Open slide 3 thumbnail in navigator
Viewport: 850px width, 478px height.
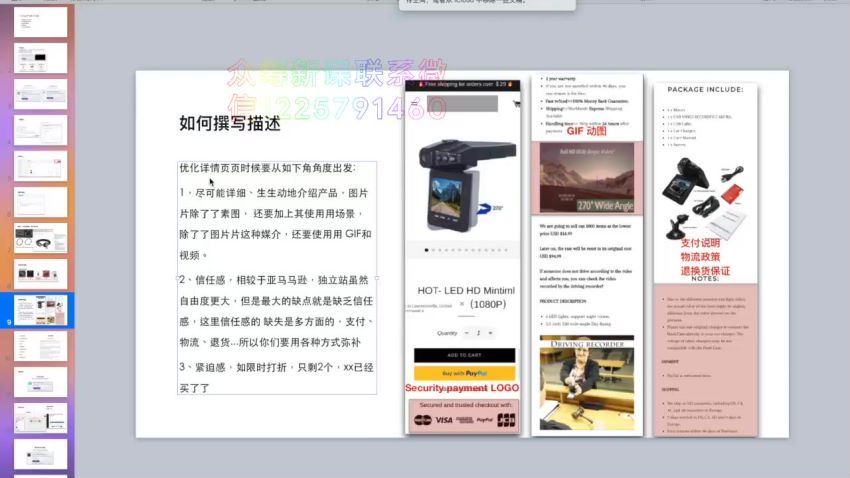click(41, 94)
